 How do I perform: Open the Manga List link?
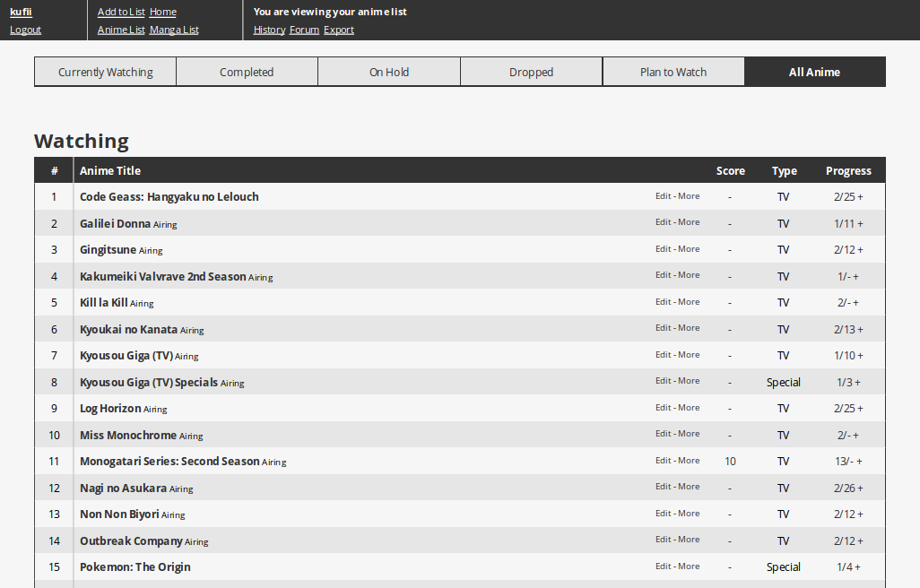[x=174, y=30]
